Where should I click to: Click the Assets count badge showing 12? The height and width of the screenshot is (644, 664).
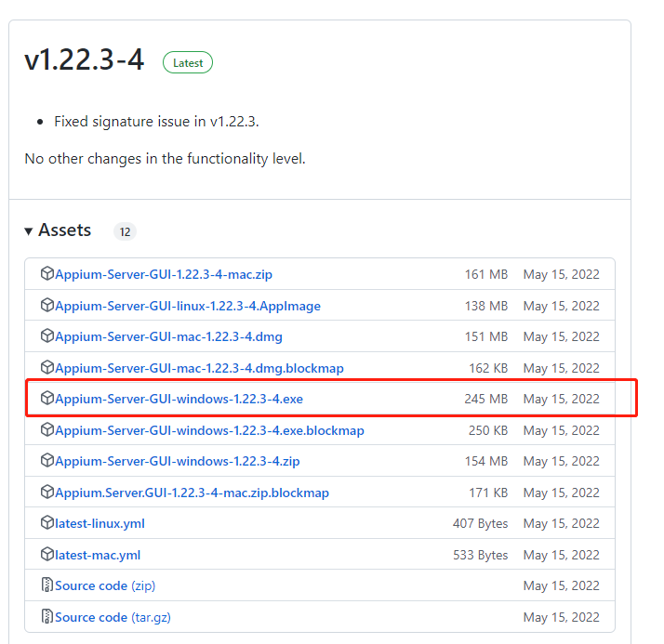pos(125,231)
